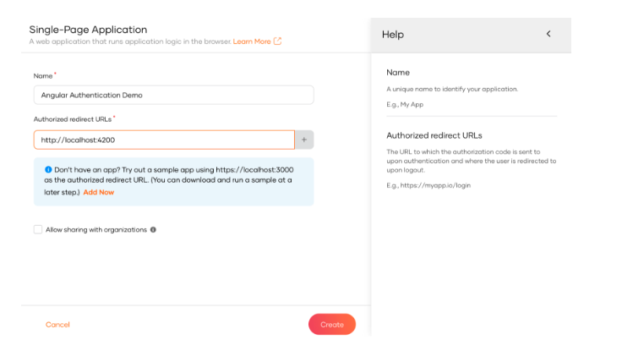Screen dimensions: 644x351
Task: Click the Add Now link
Action: click(98, 192)
